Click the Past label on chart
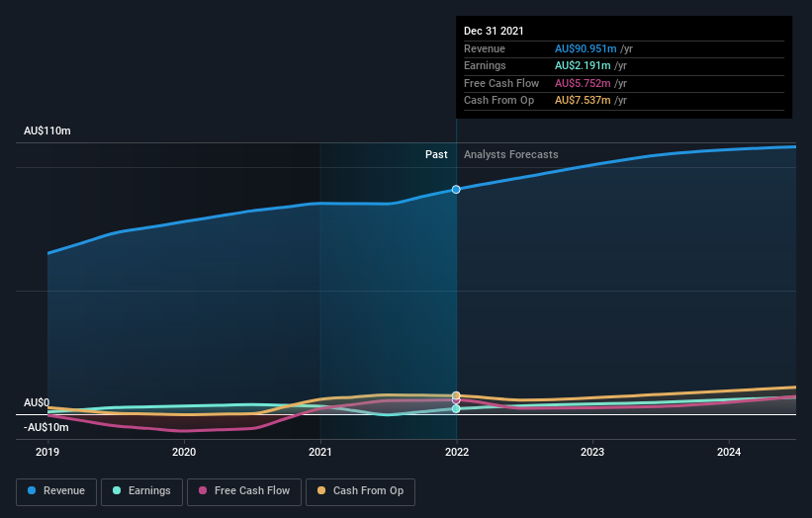 (x=436, y=154)
